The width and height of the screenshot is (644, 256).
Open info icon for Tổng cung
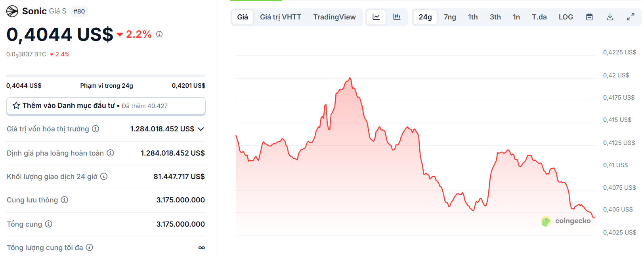(x=48, y=224)
